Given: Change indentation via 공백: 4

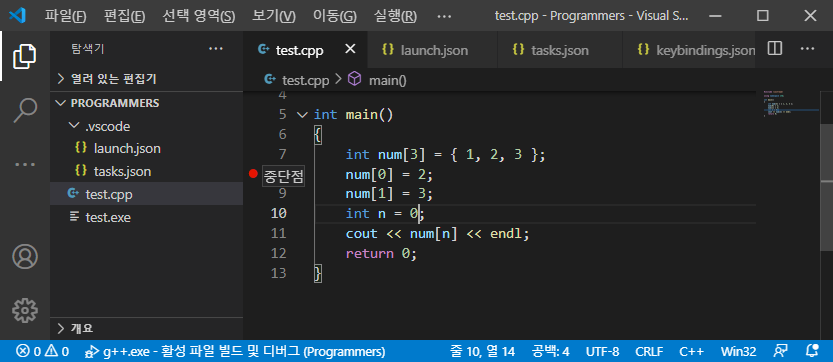Looking at the screenshot, I should click(550, 351).
